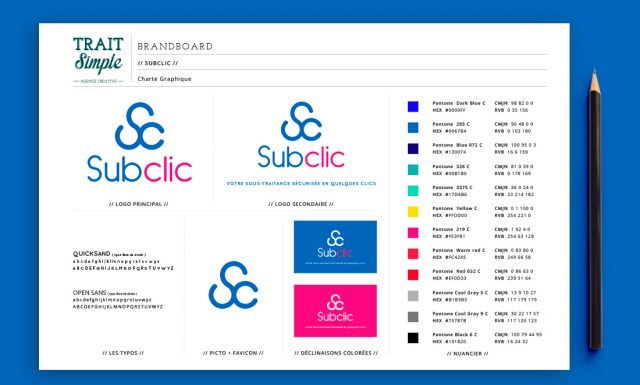Click the Quicksand uppercase alphabet sample
Screen dimensions: 640x385
pos(123,268)
